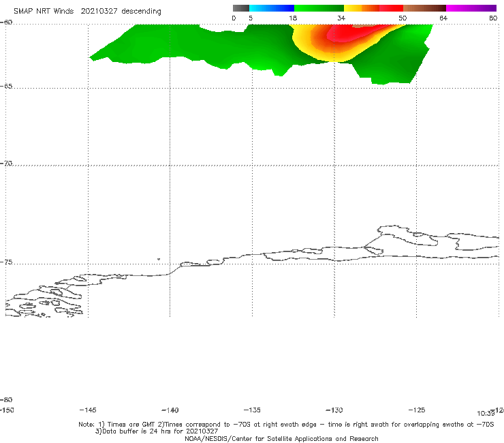Click the latitude label '-70'
Image resolution: width=504 pixels, height=443 pixels.
coord(6,164)
